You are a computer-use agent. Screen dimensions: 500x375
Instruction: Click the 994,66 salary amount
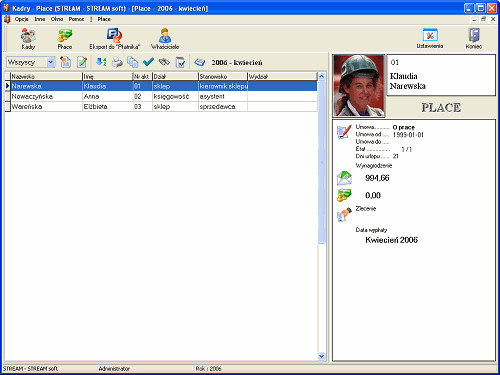pyautogui.click(x=377, y=178)
